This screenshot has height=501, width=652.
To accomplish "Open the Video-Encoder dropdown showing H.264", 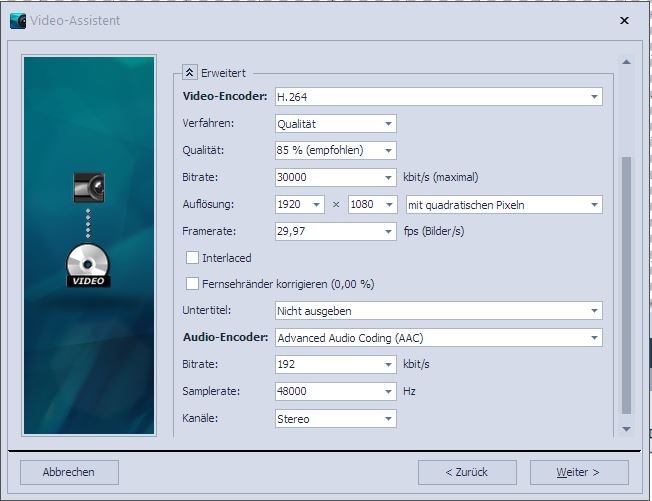I will point(439,97).
